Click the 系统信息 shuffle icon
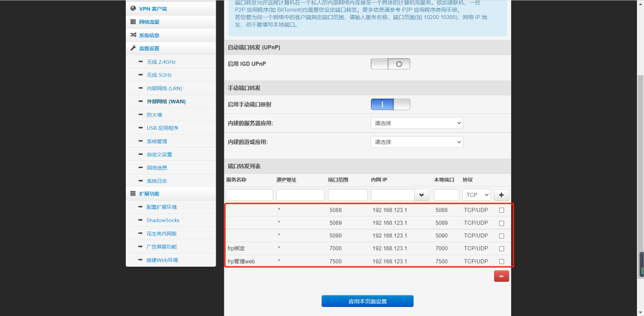The image size is (644, 316). tap(133, 35)
